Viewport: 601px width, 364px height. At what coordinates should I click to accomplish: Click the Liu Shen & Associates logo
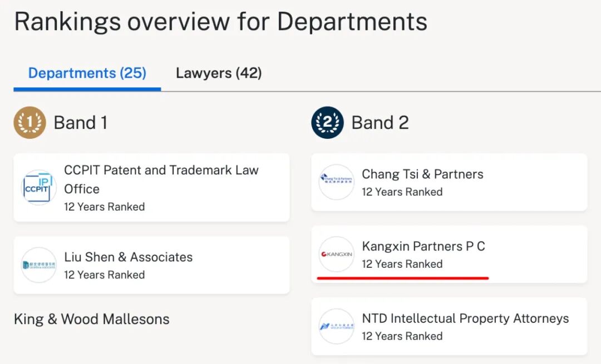38,265
